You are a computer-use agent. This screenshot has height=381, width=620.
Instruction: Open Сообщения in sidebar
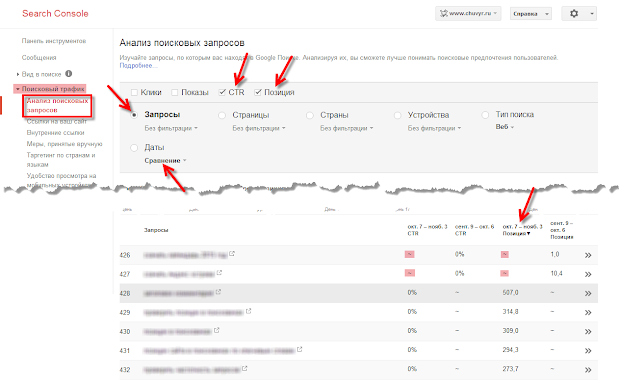[x=39, y=57]
